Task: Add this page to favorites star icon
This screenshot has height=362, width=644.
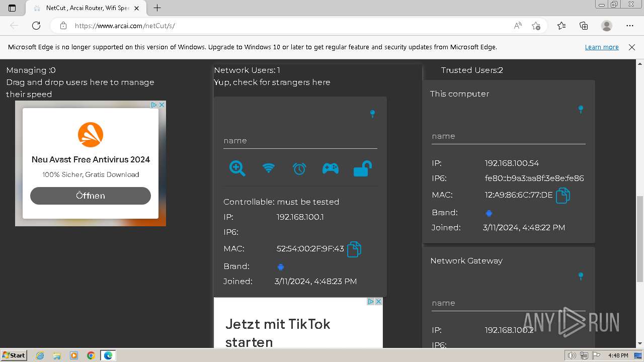Action: pyautogui.click(x=536, y=26)
